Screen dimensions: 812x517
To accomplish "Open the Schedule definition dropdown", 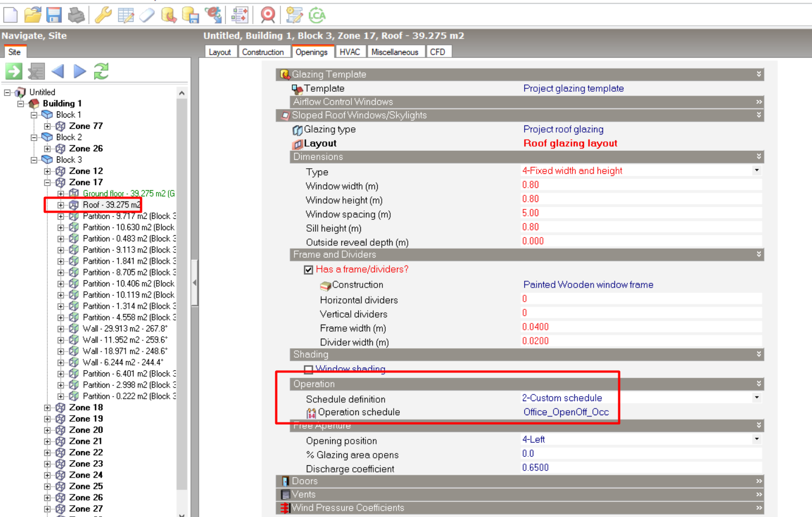I will click(757, 398).
